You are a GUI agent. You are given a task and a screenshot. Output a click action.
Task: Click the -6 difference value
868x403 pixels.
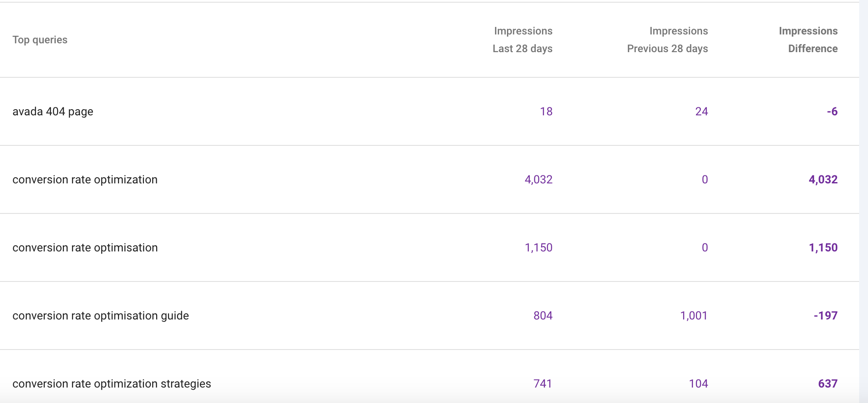pos(832,111)
